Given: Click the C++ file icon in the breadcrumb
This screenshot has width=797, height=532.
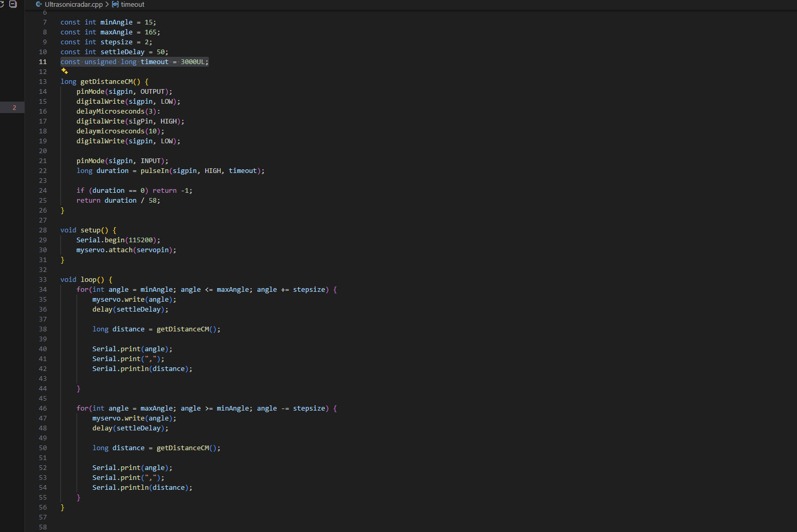Looking at the screenshot, I should coord(39,4).
